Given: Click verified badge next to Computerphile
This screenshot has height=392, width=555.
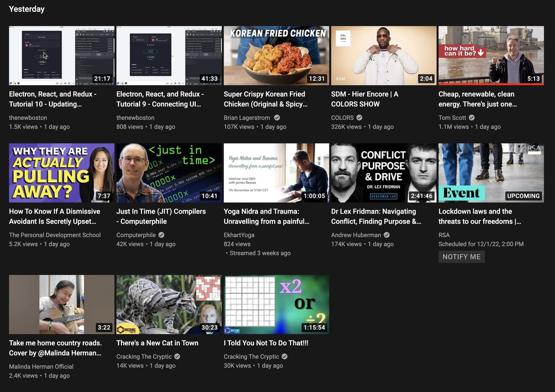Looking at the screenshot, I should (161, 235).
